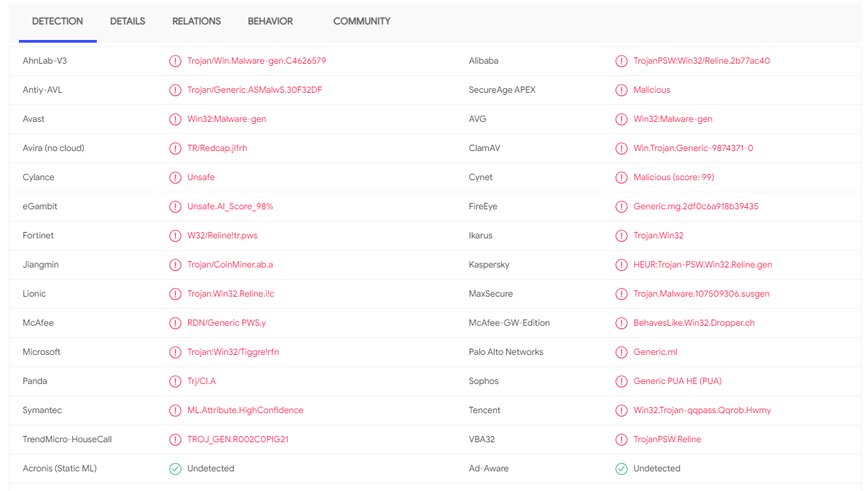Click alert icon next to Unsafe.AI_Score_98%
Viewport: 868px width, 491px height.
[x=175, y=207]
